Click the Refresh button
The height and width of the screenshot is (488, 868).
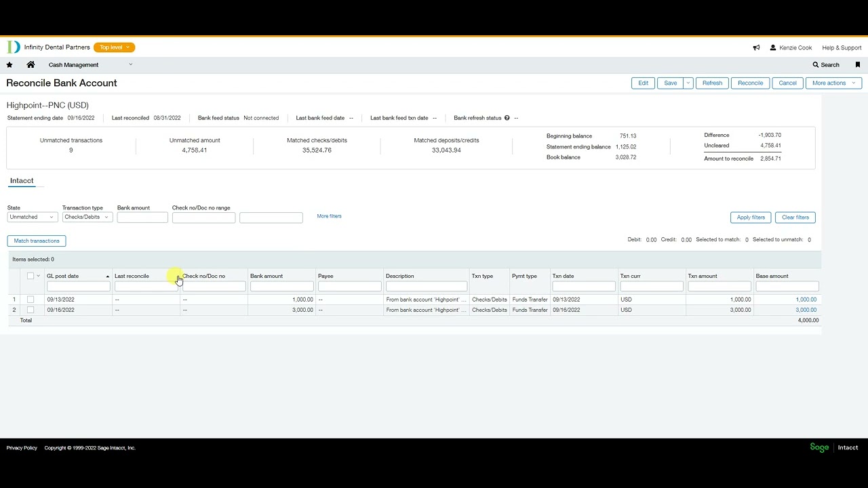[712, 83]
